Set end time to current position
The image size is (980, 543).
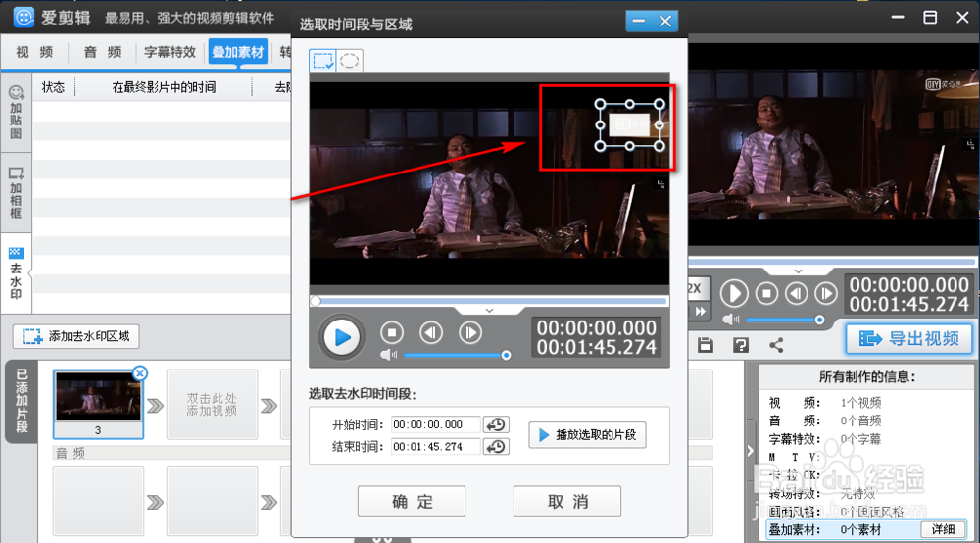[x=496, y=447]
